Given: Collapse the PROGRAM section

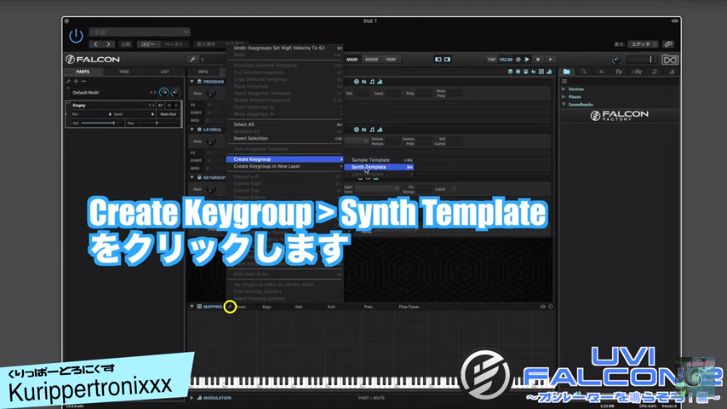Looking at the screenshot, I should 192,82.
